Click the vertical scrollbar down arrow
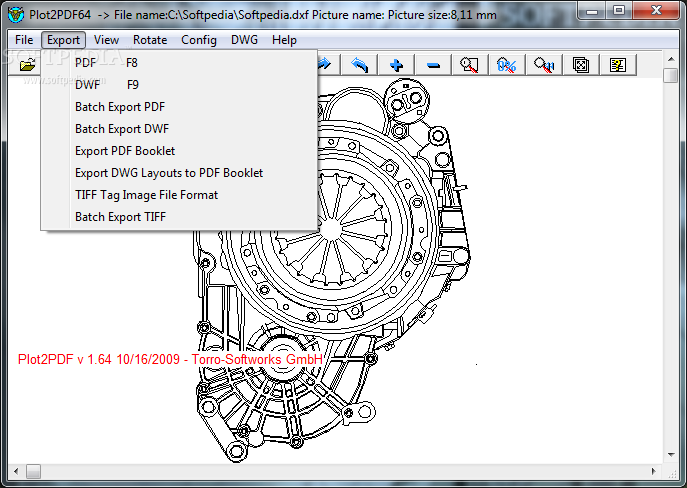 [671, 455]
